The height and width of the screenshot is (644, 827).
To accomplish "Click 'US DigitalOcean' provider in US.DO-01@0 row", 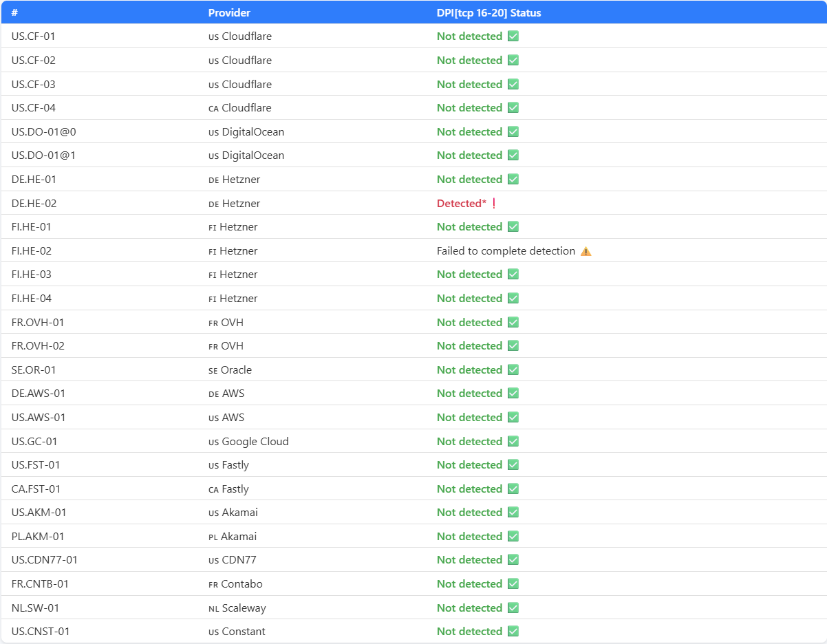I will click(x=246, y=132).
